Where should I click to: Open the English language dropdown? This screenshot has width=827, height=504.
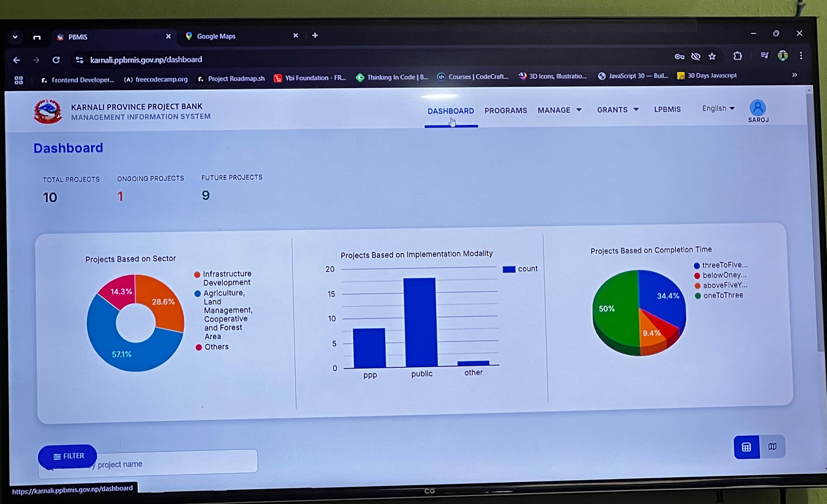(x=718, y=108)
